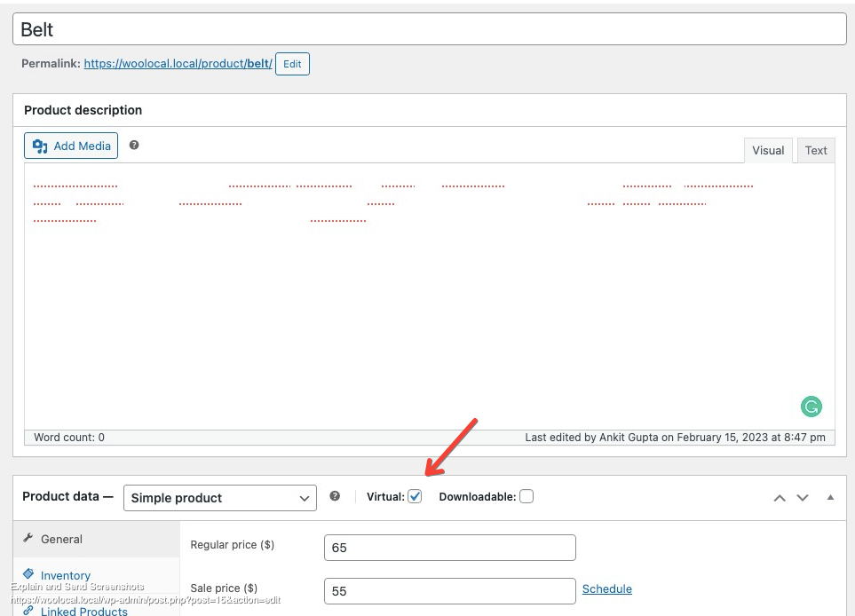Click the Regular price field
The image size is (855, 616).
450,548
